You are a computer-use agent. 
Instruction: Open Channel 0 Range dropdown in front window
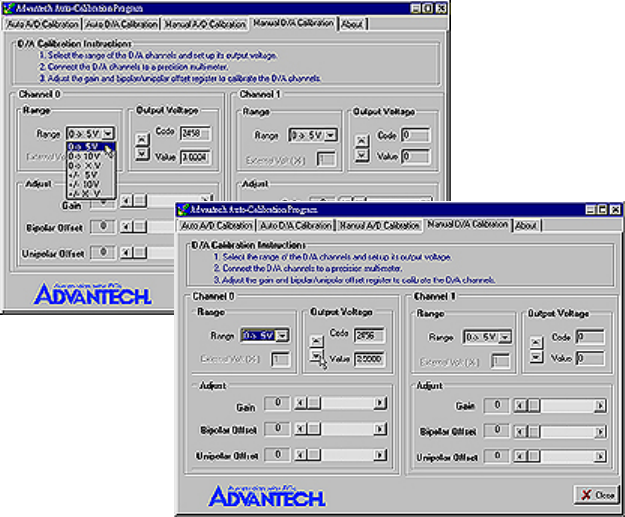(x=283, y=337)
